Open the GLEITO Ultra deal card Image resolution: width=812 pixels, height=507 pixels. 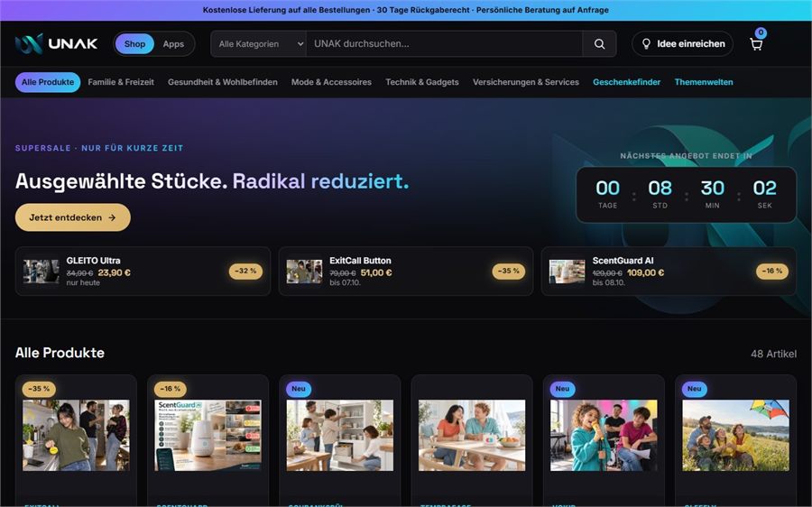point(143,272)
